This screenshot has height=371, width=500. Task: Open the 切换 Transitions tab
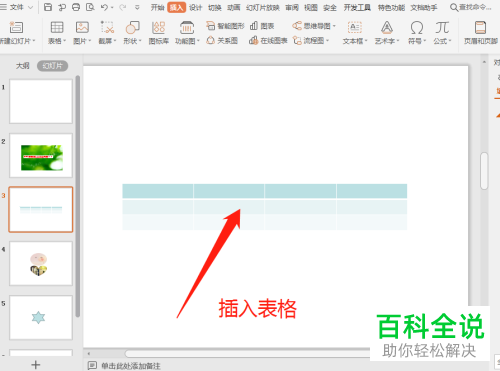(214, 7)
